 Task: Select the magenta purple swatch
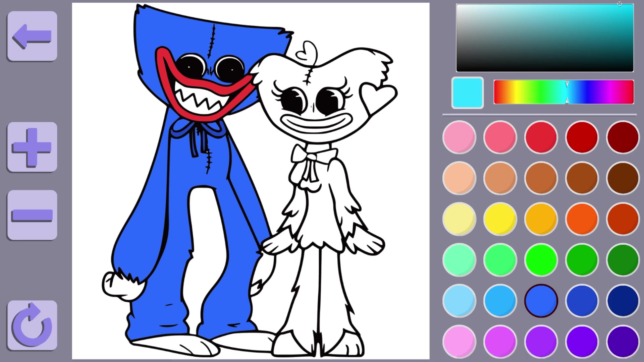point(500,342)
